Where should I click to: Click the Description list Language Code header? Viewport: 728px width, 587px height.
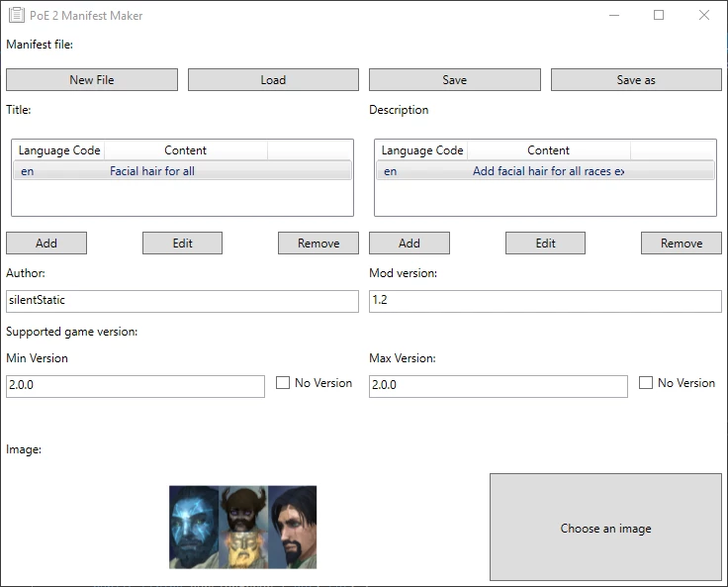pos(422,150)
